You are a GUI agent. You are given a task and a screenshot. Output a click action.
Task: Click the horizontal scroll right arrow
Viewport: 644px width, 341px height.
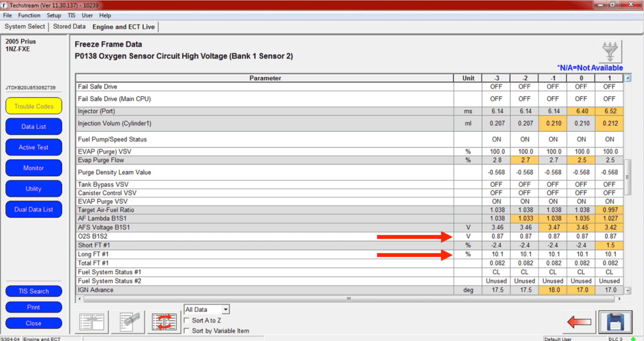[x=620, y=298]
